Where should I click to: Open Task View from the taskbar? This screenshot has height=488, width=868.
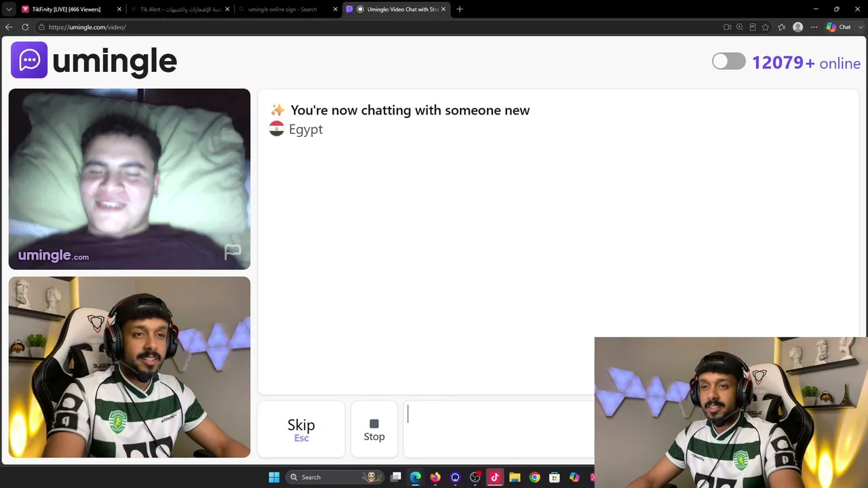(x=396, y=477)
